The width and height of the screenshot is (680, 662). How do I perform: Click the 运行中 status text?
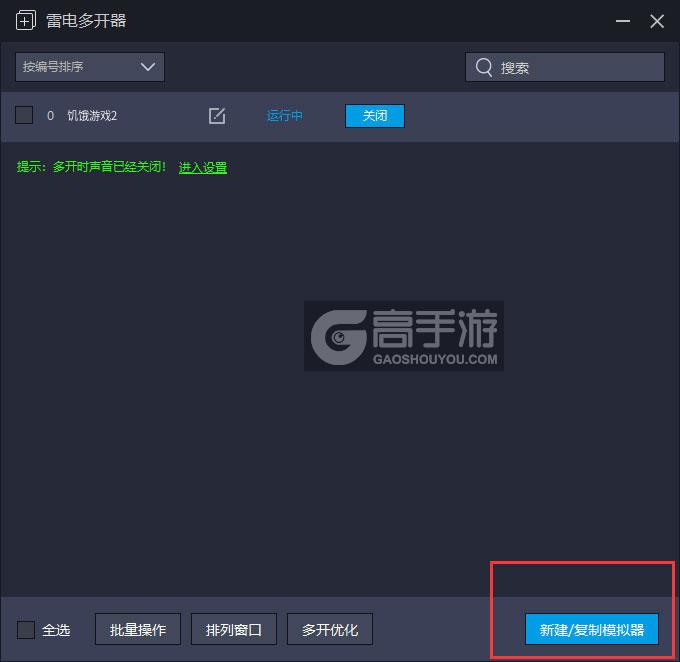click(284, 116)
